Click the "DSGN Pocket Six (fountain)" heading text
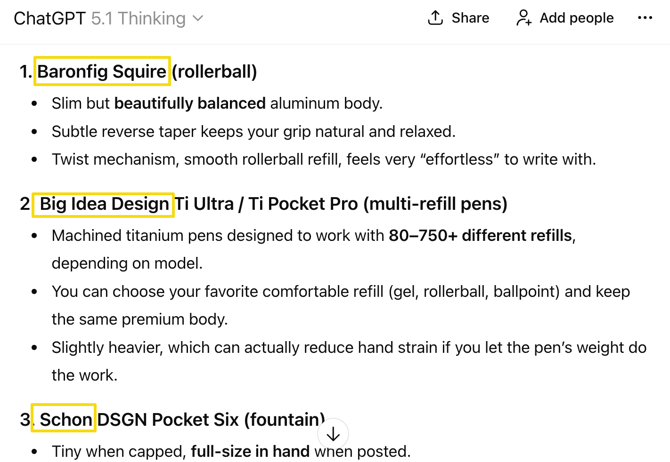This screenshot has height=462, width=670. click(x=210, y=419)
